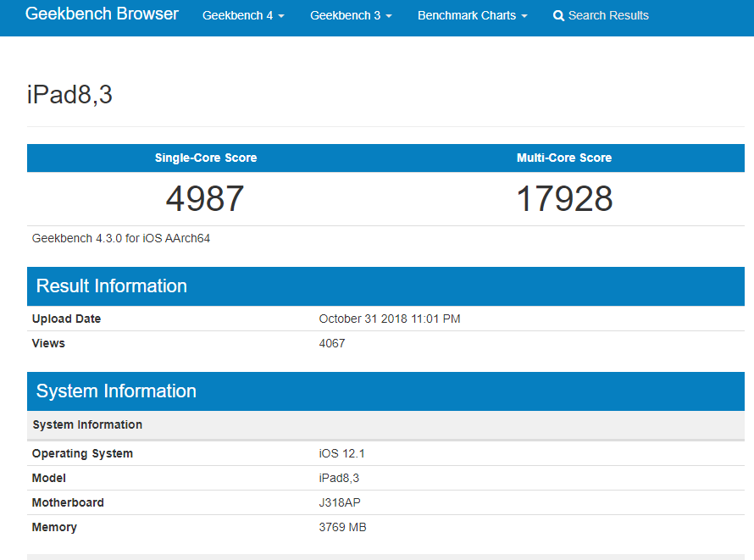754x560 pixels.
Task: Open the Benchmark Charts dropdown
Action: click(472, 15)
